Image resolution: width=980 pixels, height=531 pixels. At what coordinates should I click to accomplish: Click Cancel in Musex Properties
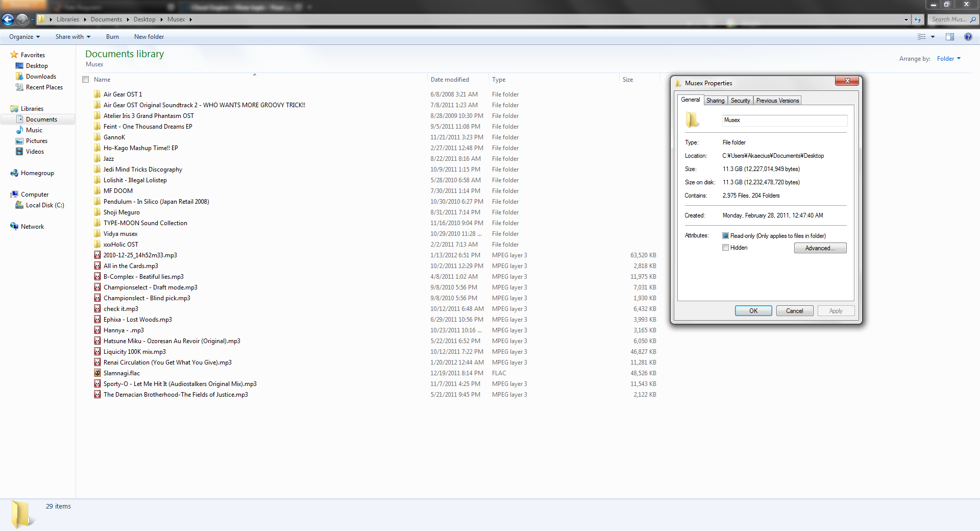click(x=795, y=311)
